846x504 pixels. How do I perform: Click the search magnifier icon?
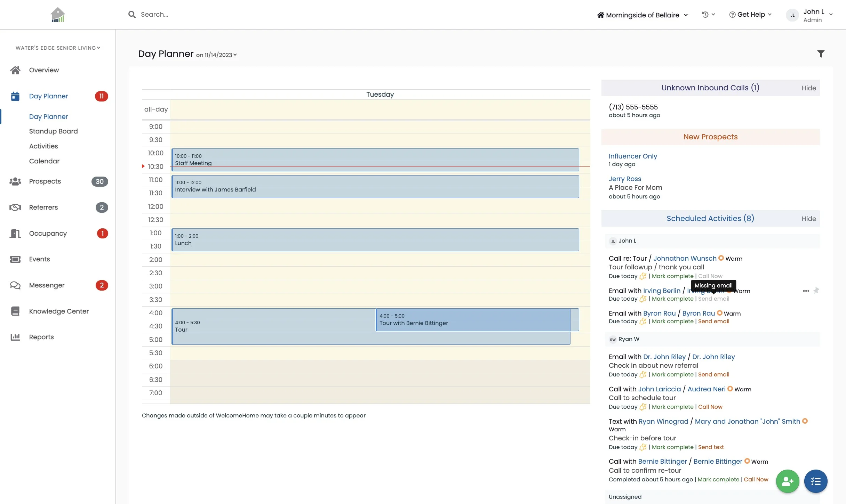[x=132, y=15]
